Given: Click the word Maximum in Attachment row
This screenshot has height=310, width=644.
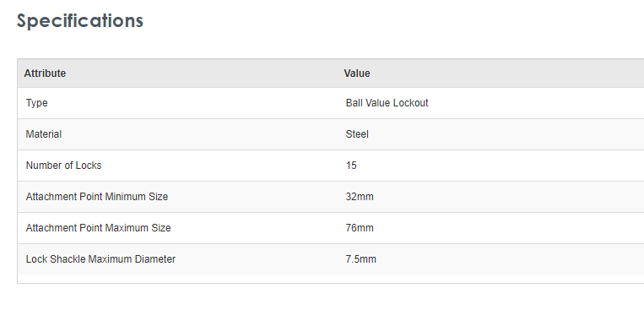Looking at the screenshot, I should 126,228.
